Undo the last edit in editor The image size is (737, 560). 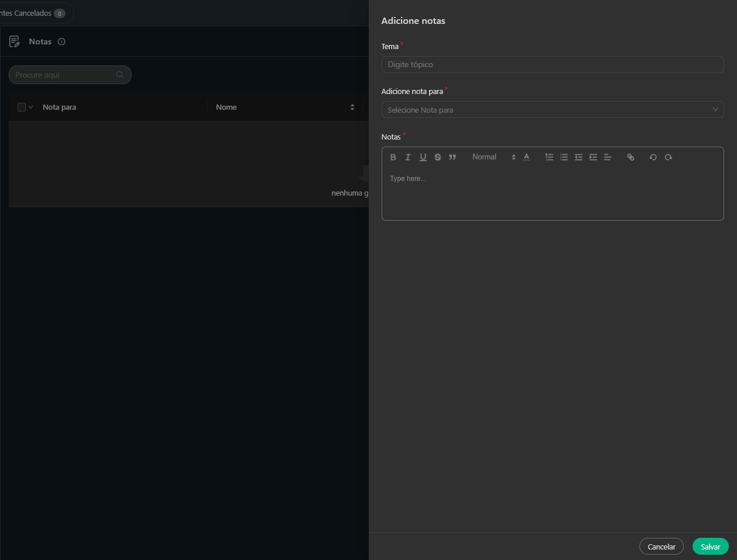653,157
